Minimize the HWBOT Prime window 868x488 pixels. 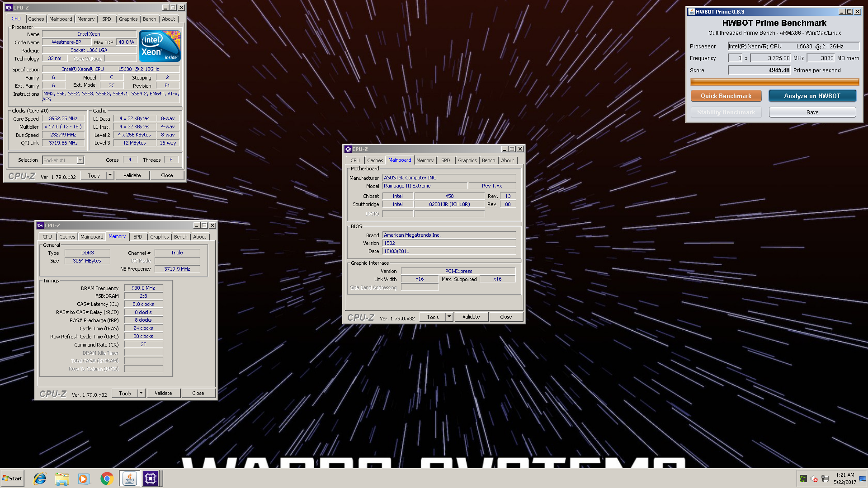842,12
